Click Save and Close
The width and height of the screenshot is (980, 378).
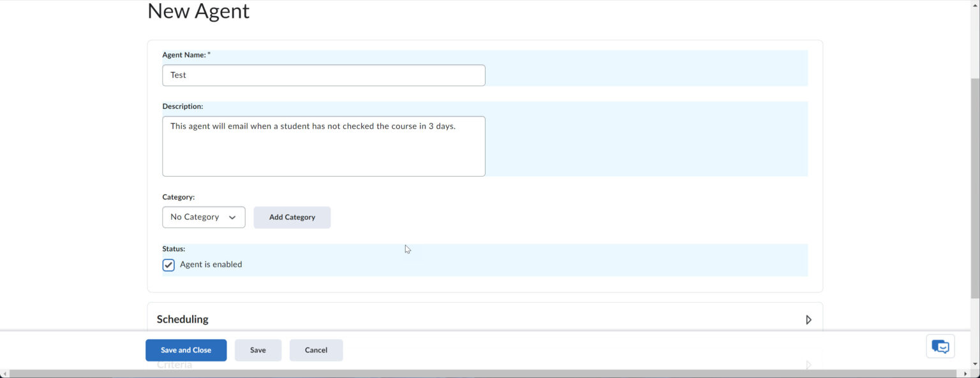click(x=186, y=349)
